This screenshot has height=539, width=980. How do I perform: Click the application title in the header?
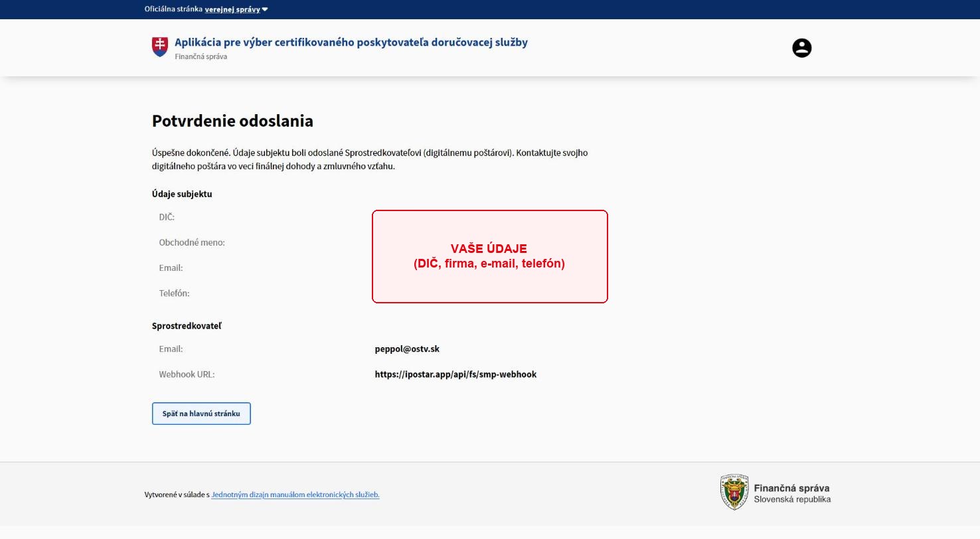click(x=351, y=42)
